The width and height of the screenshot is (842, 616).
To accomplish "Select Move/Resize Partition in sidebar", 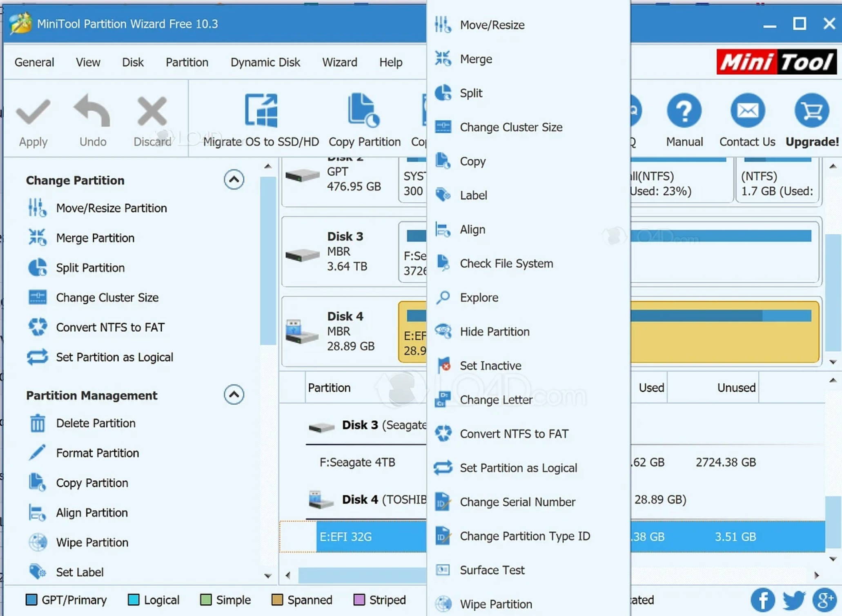I will 98,208.
